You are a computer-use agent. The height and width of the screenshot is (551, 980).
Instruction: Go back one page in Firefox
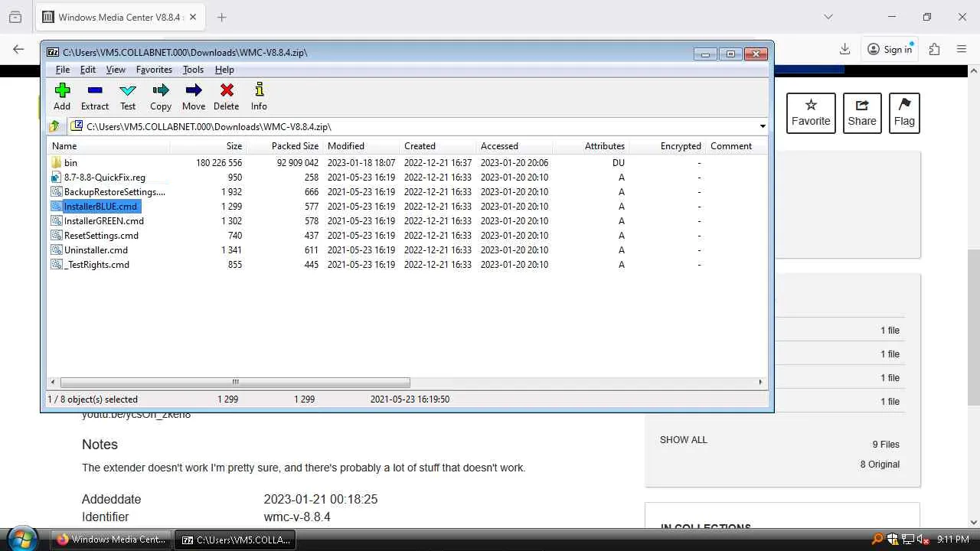[x=18, y=49]
